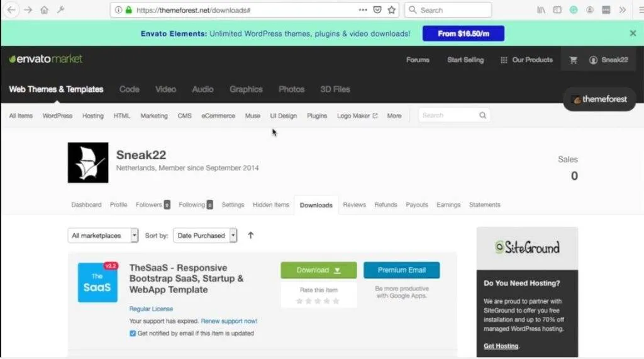Open the WordPress submenu
The width and height of the screenshot is (644, 359).
[57, 116]
